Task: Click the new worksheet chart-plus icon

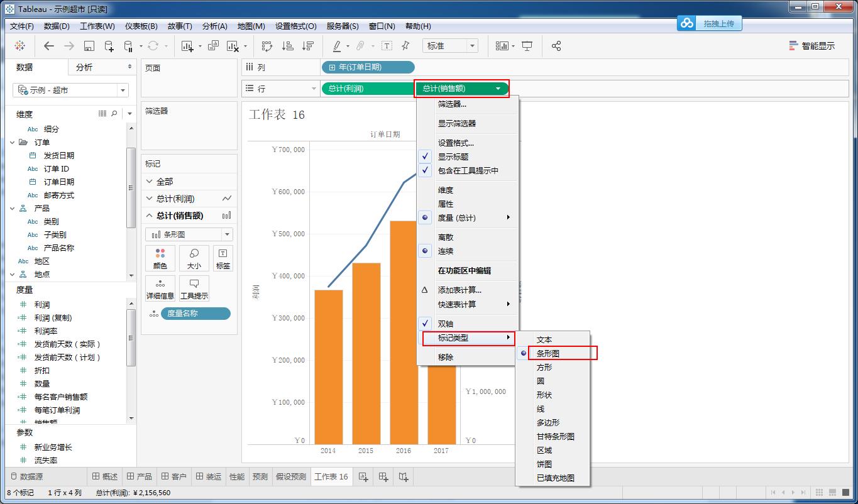Action: click(x=187, y=46)
